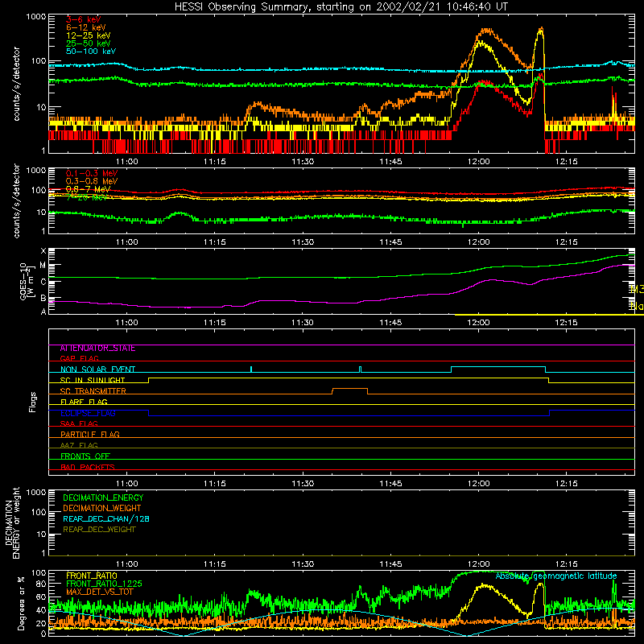Viewport: 644px width, 644px height.
Task: Click the MAX_DET_VS_TOT legend label
Action: (99, 592)
